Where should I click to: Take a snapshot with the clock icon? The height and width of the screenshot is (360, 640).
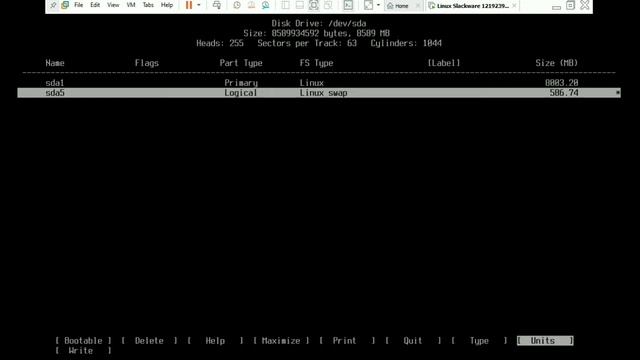point(237,5)
